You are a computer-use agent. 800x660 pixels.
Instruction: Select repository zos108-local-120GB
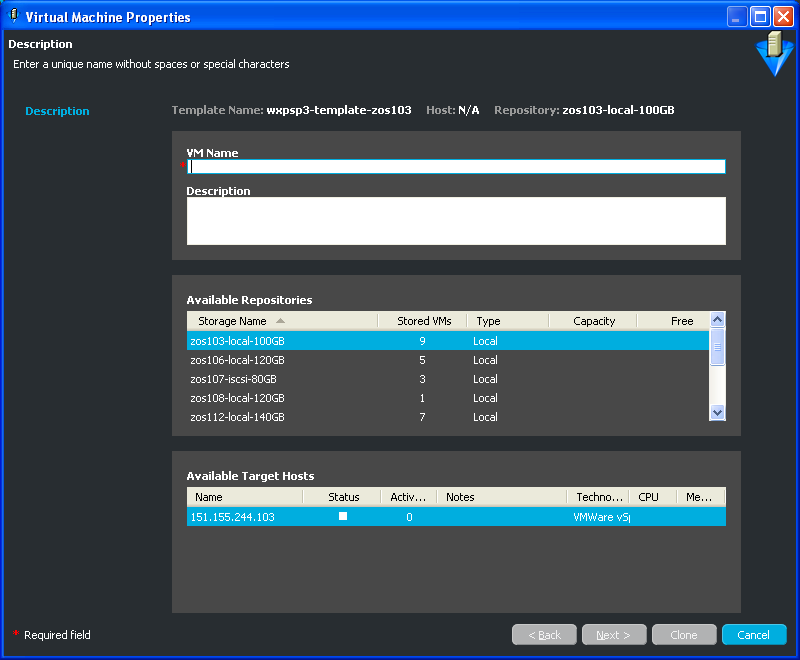448,398
